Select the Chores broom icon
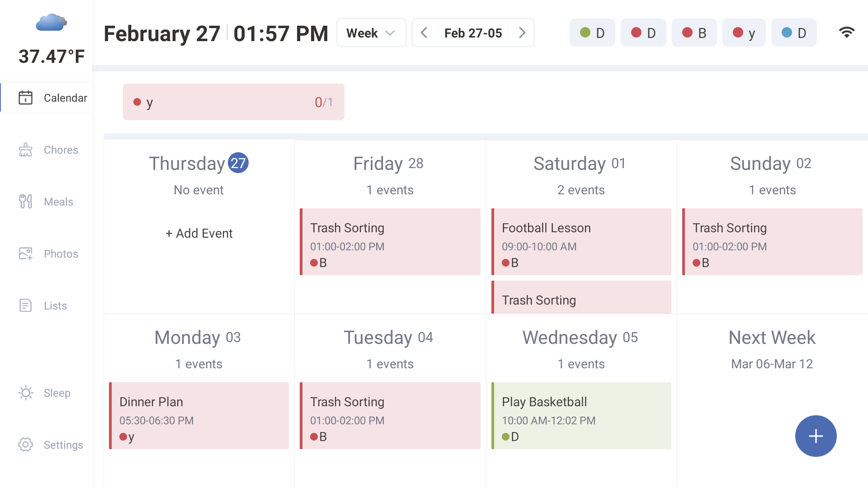868x488 pixels. [x=26, y=150]
